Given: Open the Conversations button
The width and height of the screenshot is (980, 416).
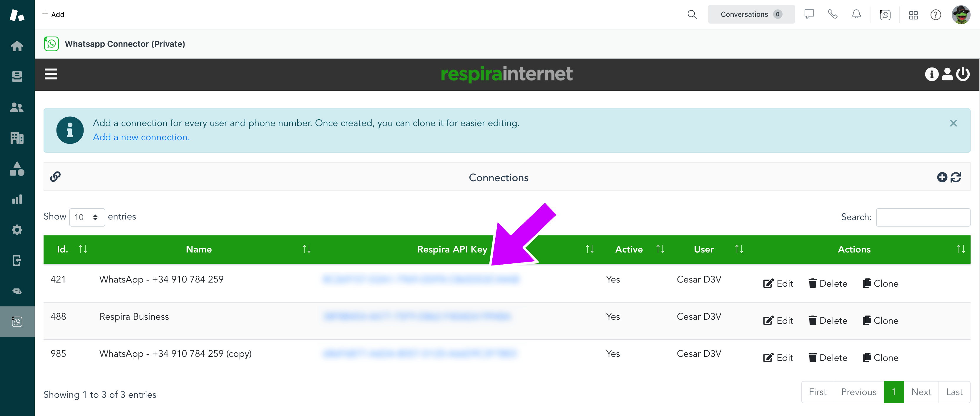Looking at the screenshot, I should 751,14.
